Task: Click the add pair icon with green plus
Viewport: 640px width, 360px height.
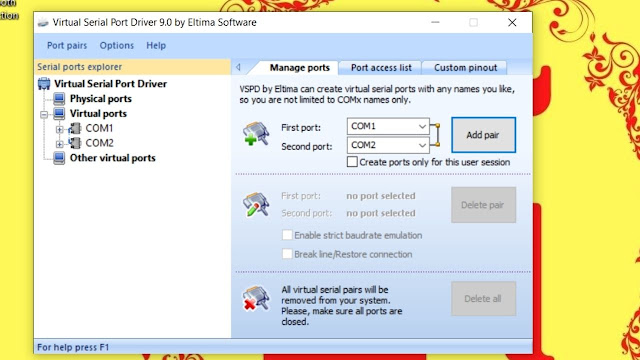Action: [x=256, y=133]
